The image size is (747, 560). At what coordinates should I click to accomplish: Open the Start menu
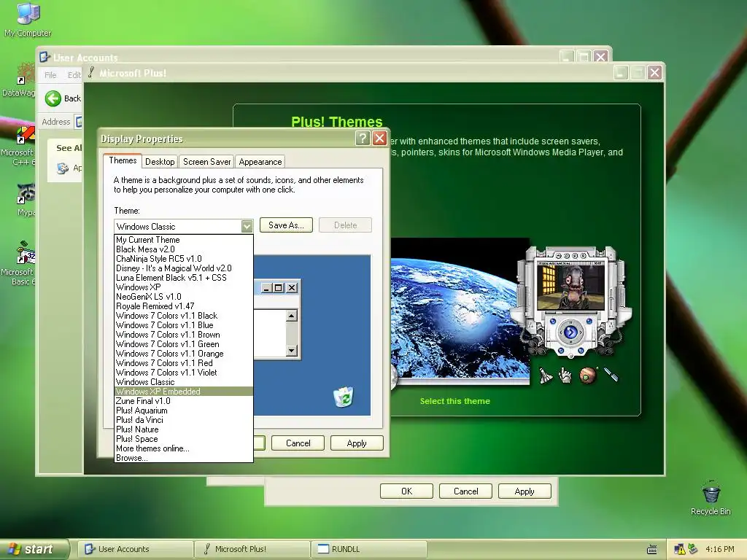point(34,549)
